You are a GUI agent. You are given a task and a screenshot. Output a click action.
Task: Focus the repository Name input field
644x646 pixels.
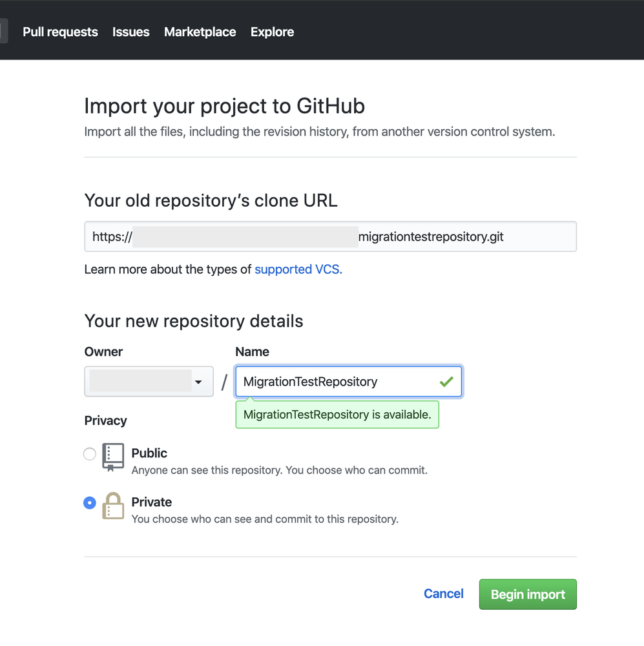tap(336, 382)
